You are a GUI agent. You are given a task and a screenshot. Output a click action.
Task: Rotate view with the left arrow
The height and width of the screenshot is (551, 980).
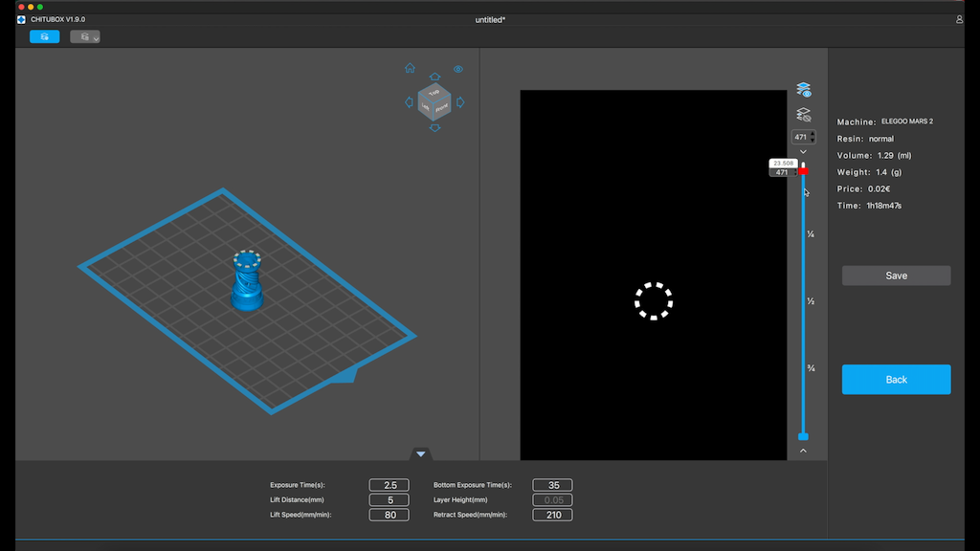pos(411,102)
